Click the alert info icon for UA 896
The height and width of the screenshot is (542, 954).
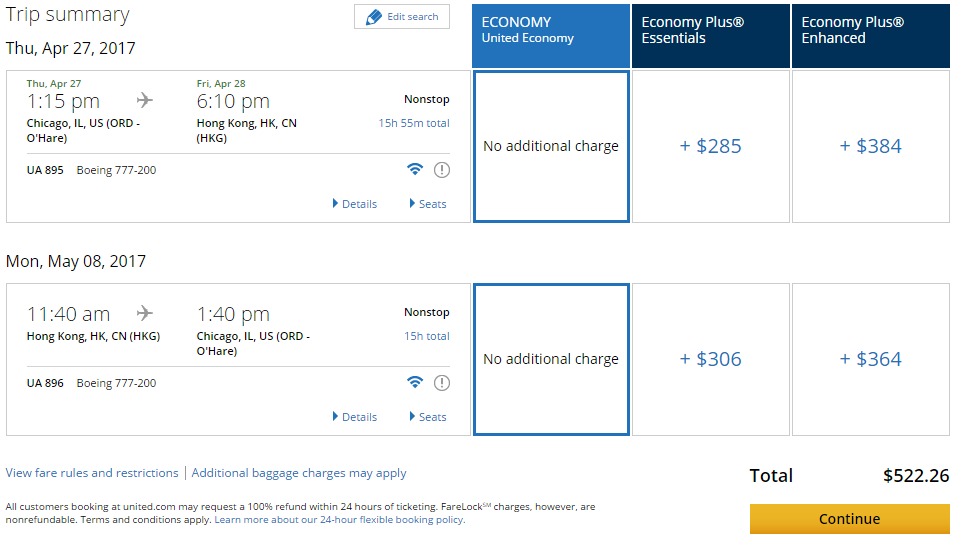(442, 383)
